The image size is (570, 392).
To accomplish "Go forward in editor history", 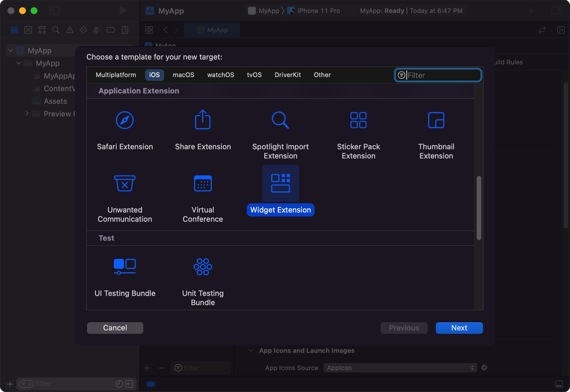I will coord(176,30).
